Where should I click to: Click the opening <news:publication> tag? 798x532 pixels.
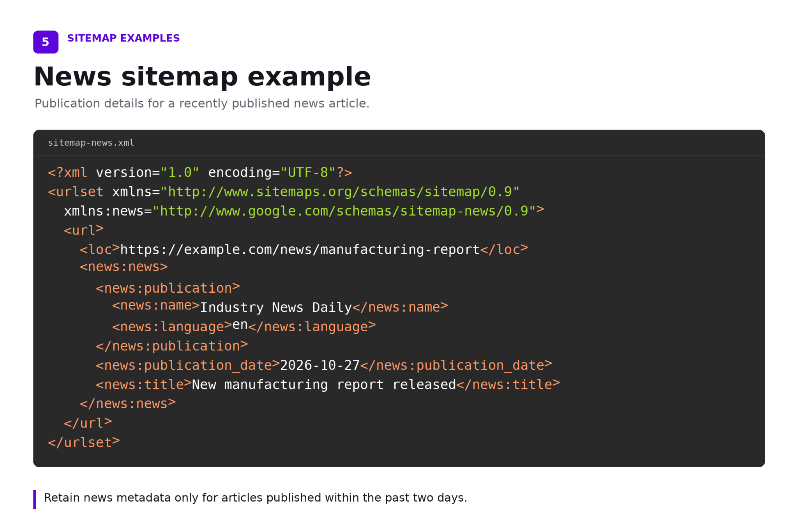[x=168, y=288]
